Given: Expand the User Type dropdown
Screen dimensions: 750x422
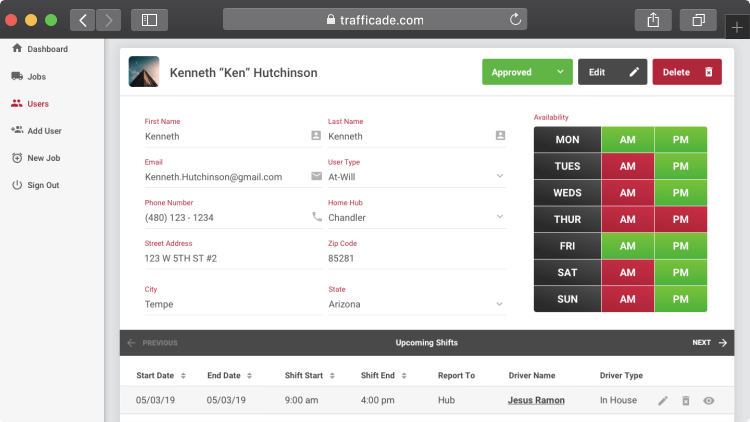Looking at the screenshot, I should (x=500, y=177).
